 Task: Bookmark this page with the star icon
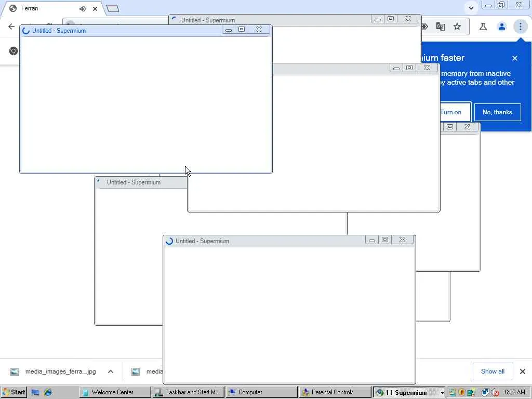pos(457,26)
